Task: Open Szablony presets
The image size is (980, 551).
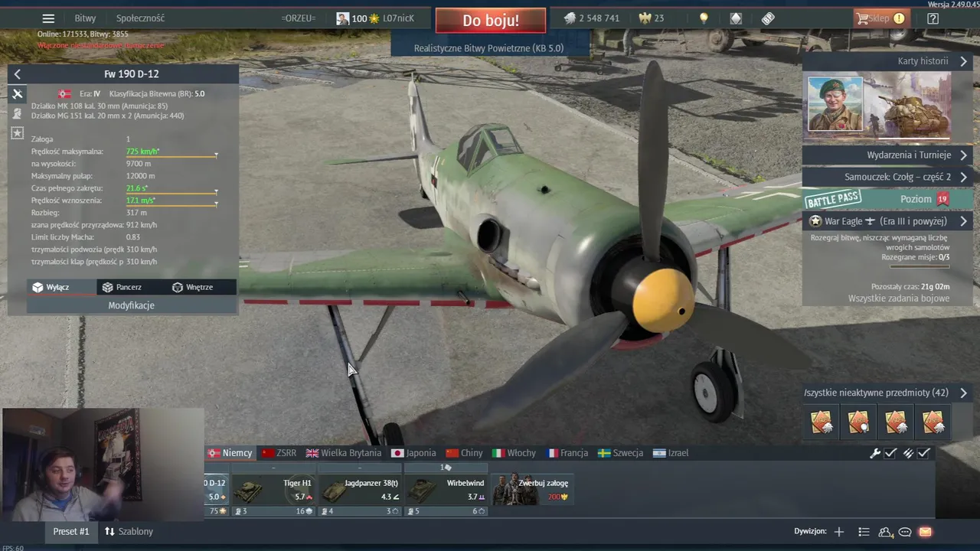Action: 129,531
